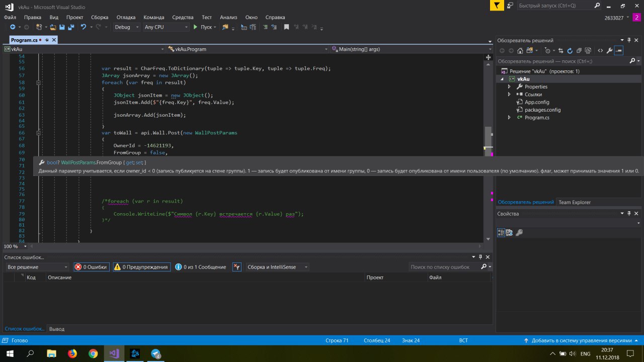This screenshot has width=644, height=362.
Task: Switch to the Team Explorer tab
Action: point(575,202)
